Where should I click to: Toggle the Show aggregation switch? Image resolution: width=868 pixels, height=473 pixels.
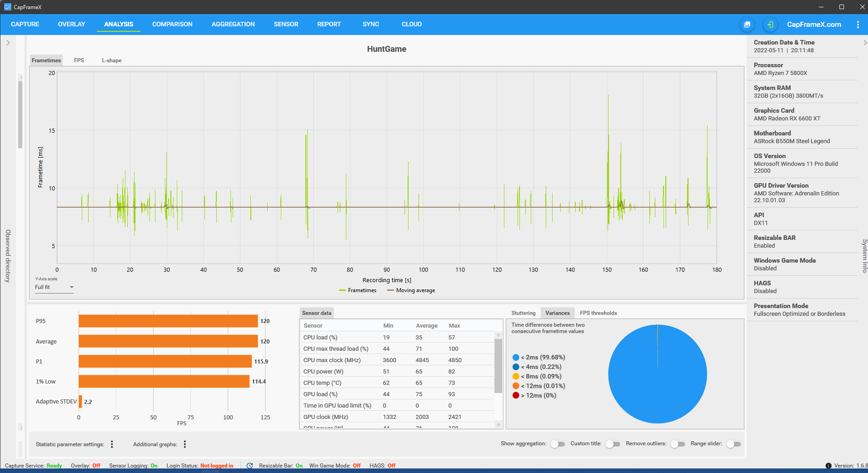click(x=557, y=444)
